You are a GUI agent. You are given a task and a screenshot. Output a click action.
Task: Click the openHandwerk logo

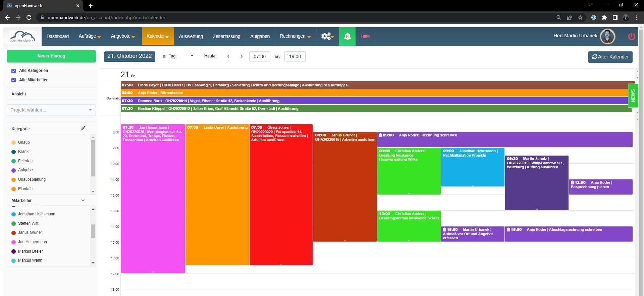pos(22,36)
